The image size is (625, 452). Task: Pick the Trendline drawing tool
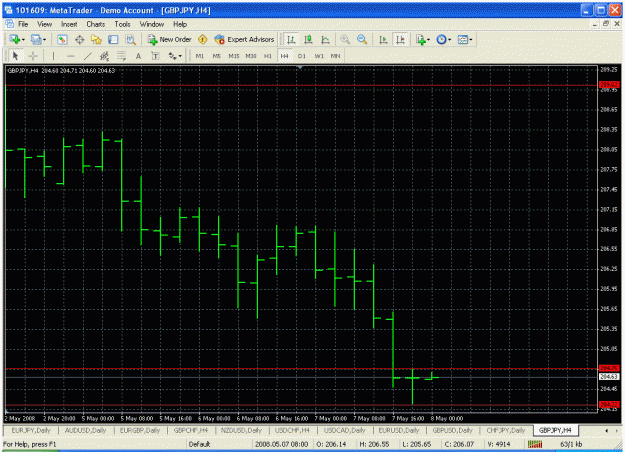[88, 56]
